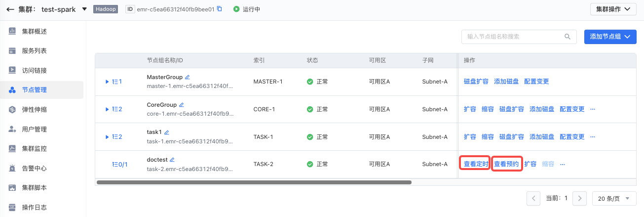Click the search magnifier icon
Image resolution: width=644 pixels, height=217 pixels.
568,37
